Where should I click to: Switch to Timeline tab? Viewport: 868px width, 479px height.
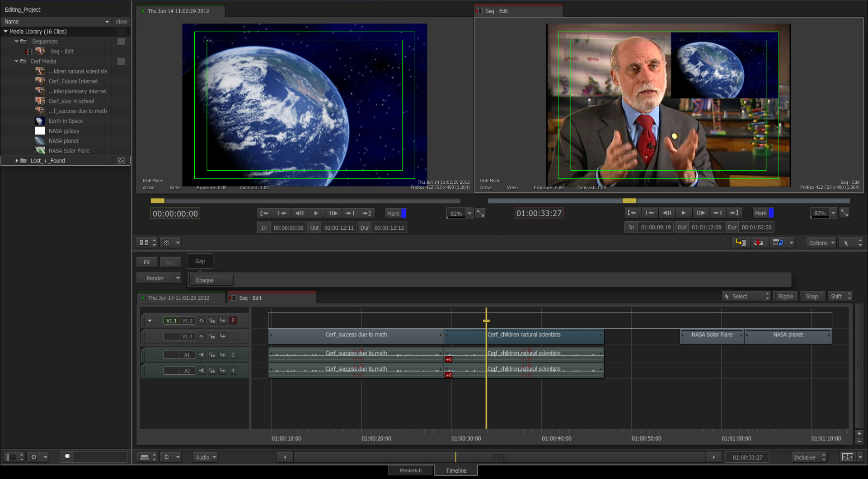point(456,470)
